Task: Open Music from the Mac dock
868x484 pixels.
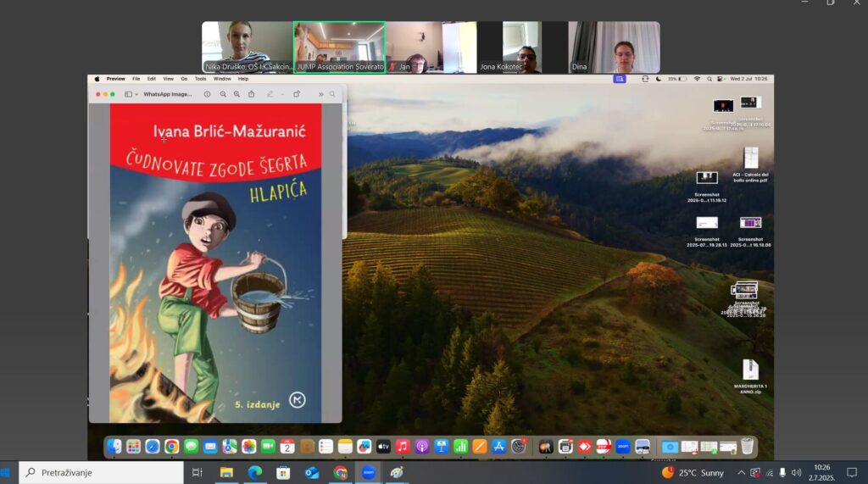Action: point(403,447)
